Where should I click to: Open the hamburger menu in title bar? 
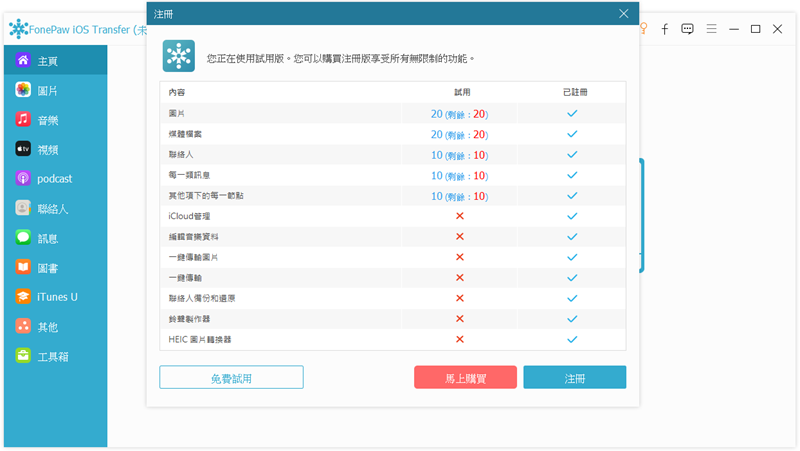[711, 29]
